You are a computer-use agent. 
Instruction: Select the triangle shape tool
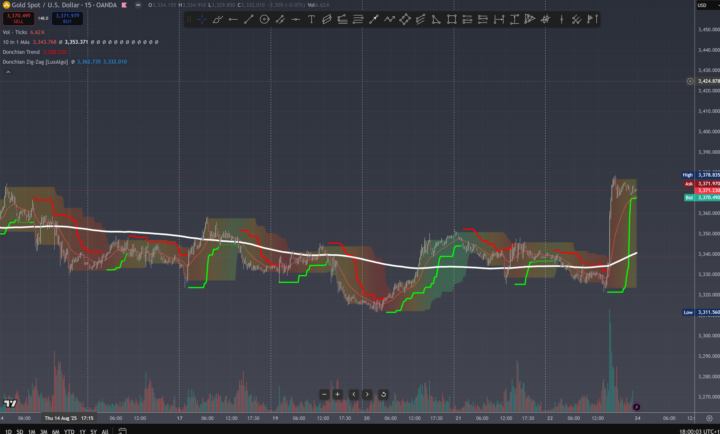(436, 19)
